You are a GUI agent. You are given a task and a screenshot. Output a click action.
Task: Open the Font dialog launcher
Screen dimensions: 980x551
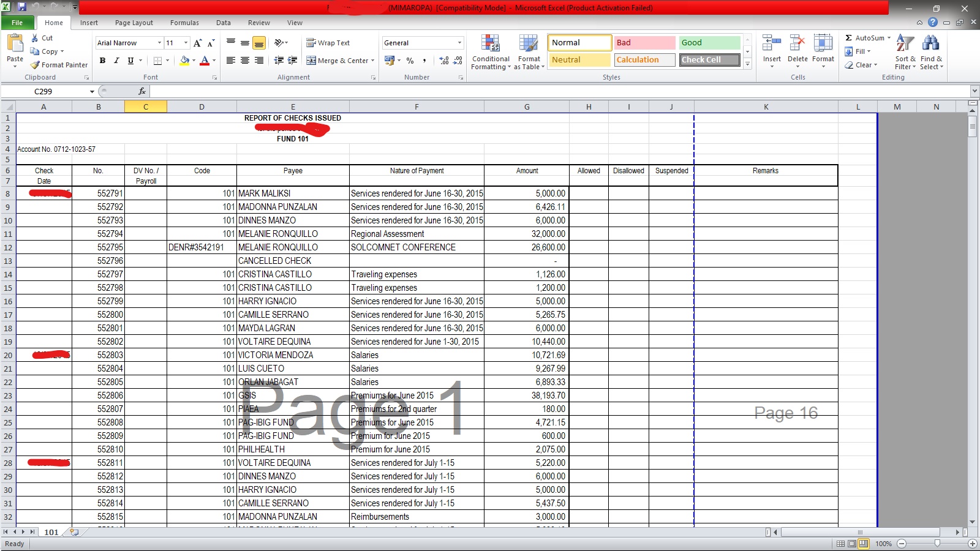[x=215, y=78]
